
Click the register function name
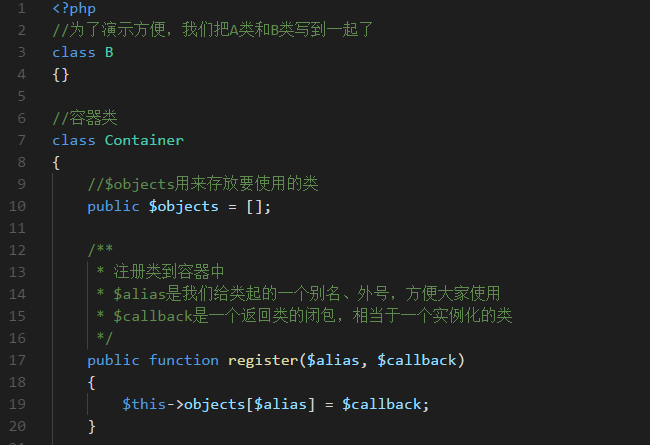[x=265, y=360]
